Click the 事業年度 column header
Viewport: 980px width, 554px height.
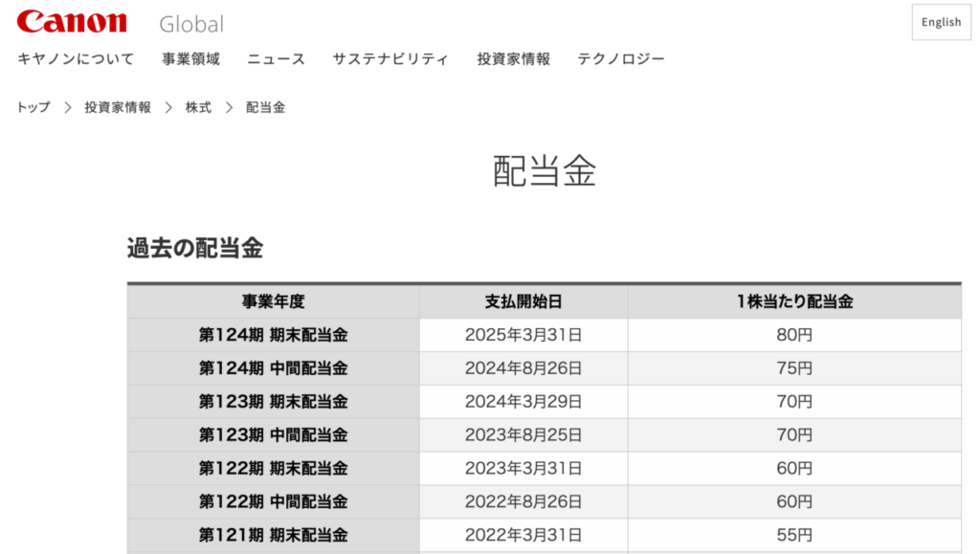tap(273, 301)
